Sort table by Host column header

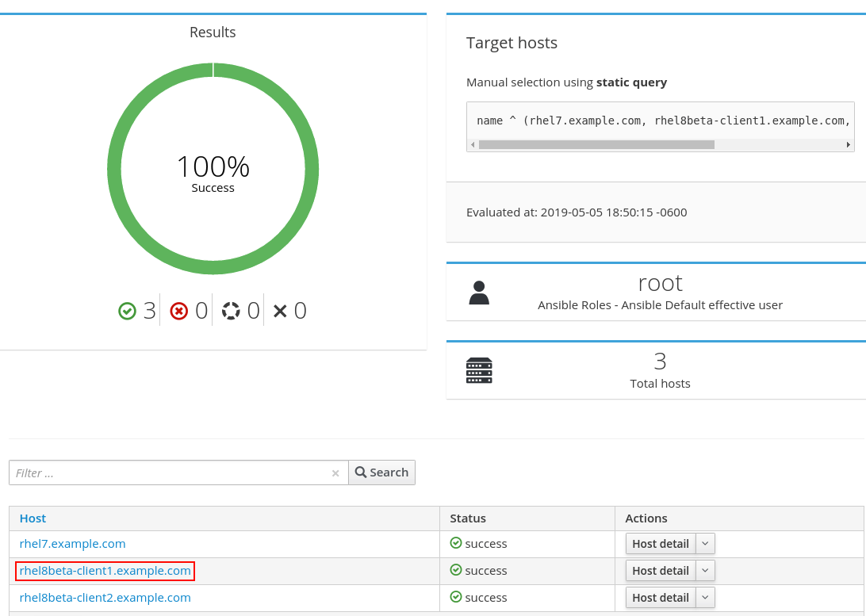[33, 518]
